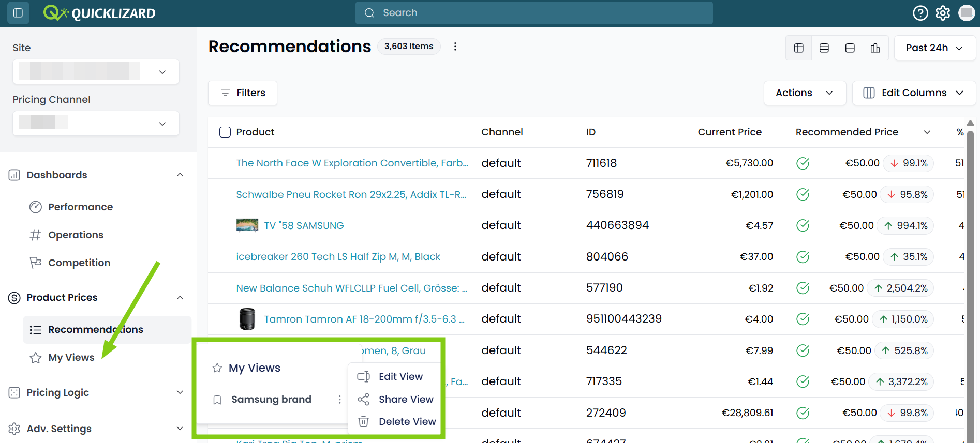Open the Tamron lens product thumbnail
Image resolution: width=980 pixels, height=443 pixels.
point(247,319)
